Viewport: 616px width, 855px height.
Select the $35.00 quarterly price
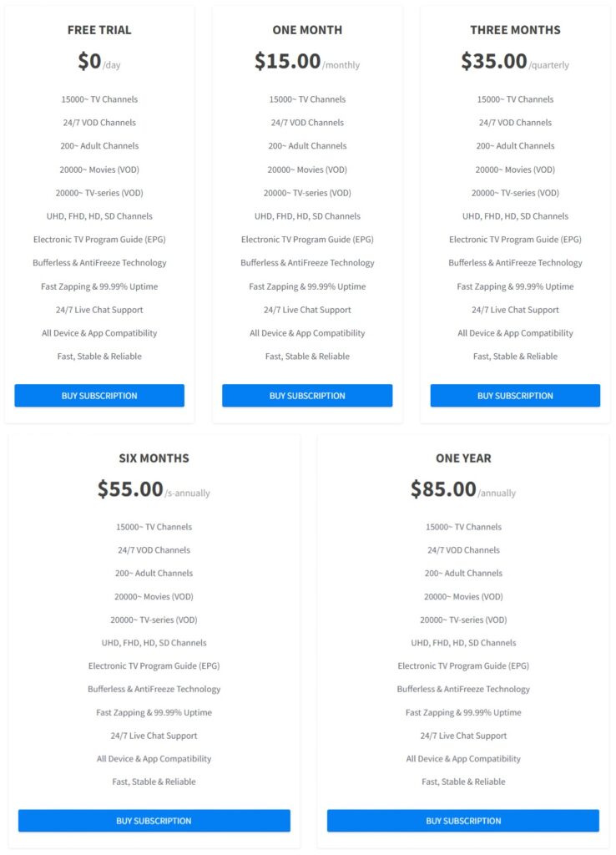pos(494,62)
